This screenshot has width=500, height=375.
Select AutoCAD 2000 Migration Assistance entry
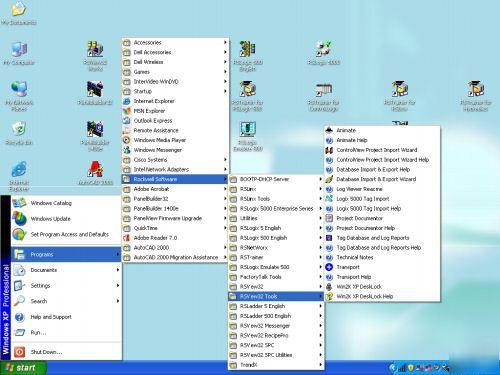coord(175,257)
